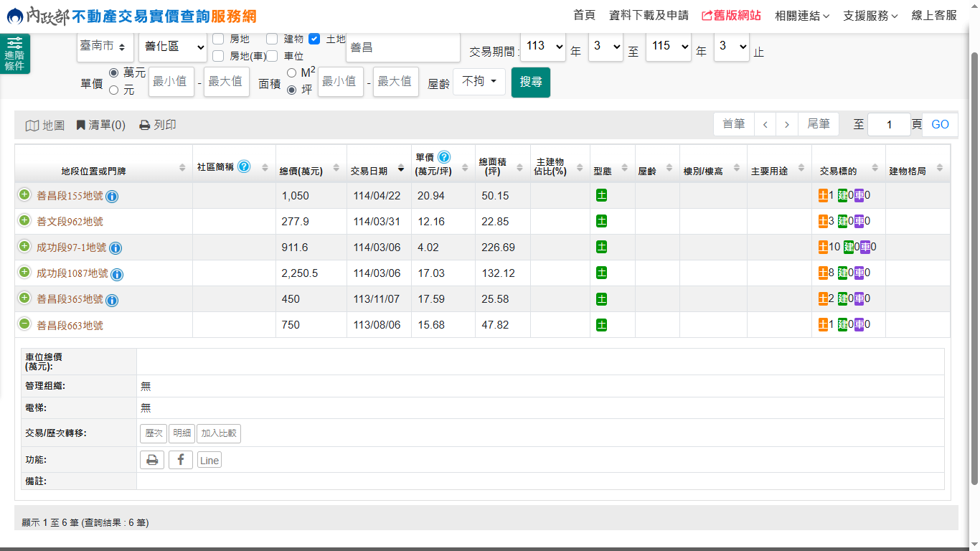The height and width of the screenshot is (551, 980).
Task: Open the 屋齡 不拘 dropdown
Action: (x=479, y=82)
